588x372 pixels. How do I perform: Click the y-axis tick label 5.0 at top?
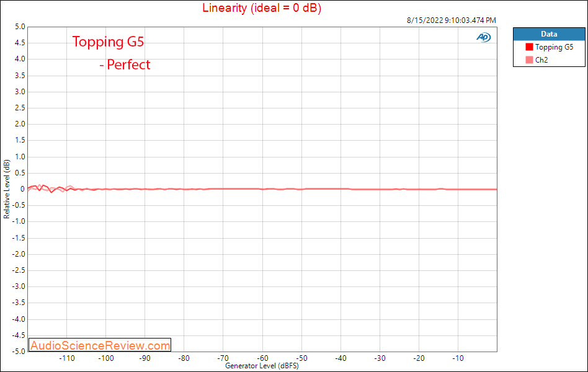(20, 27)
